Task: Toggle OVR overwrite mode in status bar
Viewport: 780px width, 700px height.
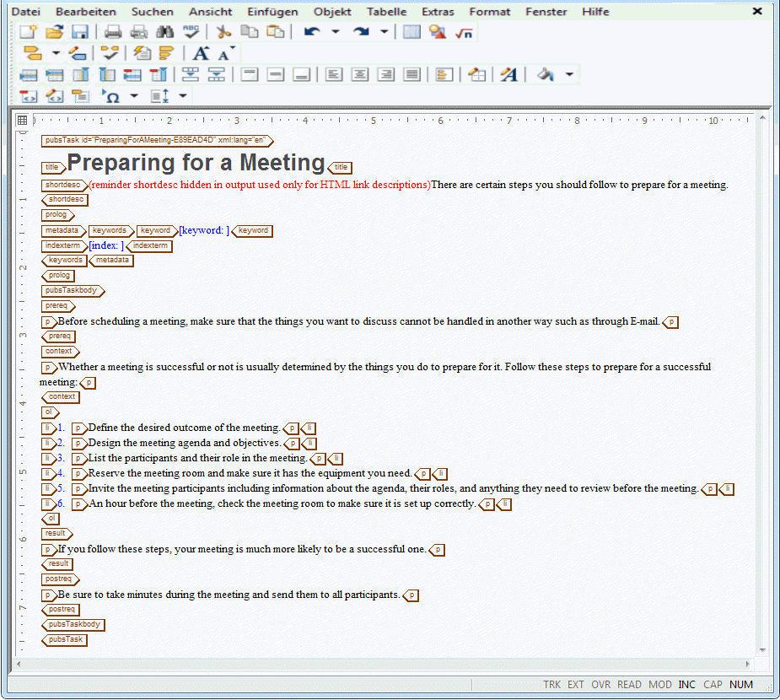Action: point(600,685)
